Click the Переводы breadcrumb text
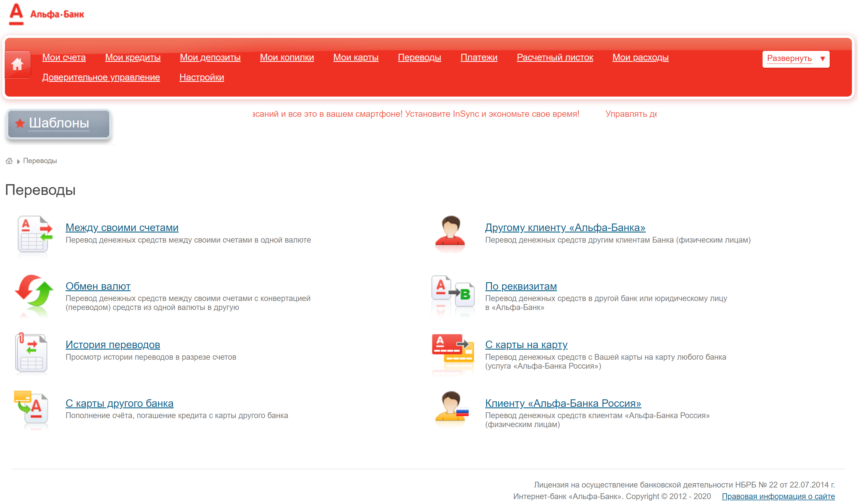The height and width of the screenshot is (504, 858). pos(40,161)
